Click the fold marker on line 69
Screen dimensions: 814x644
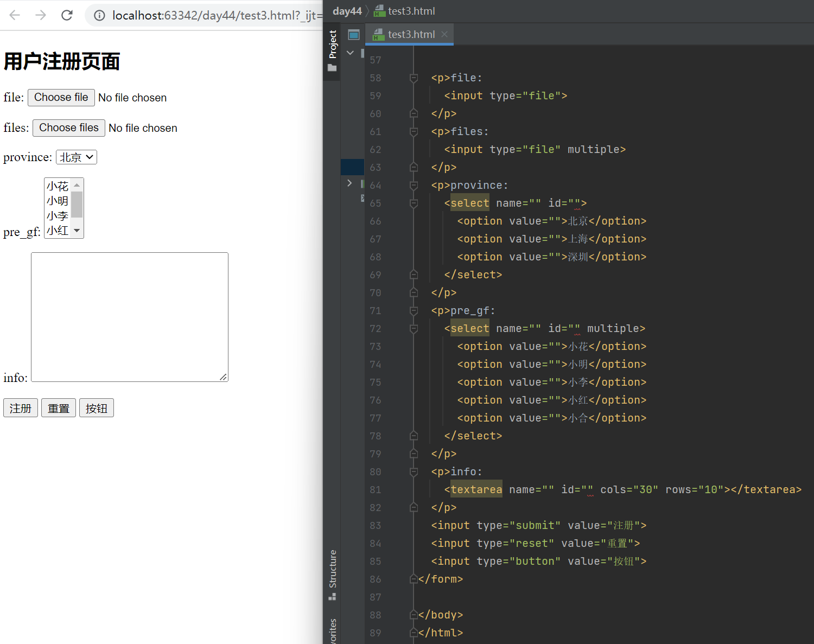click(x=414, y=275)
